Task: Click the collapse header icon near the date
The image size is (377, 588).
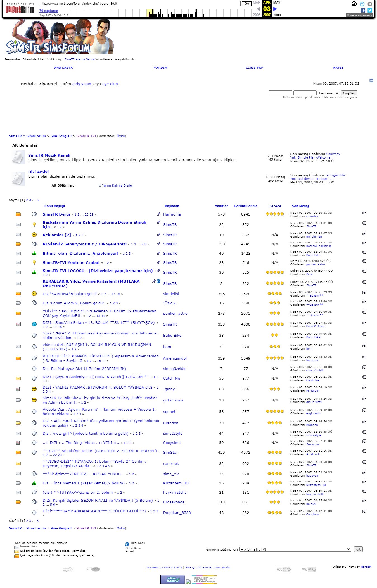Action: click(x=371, y=81)
